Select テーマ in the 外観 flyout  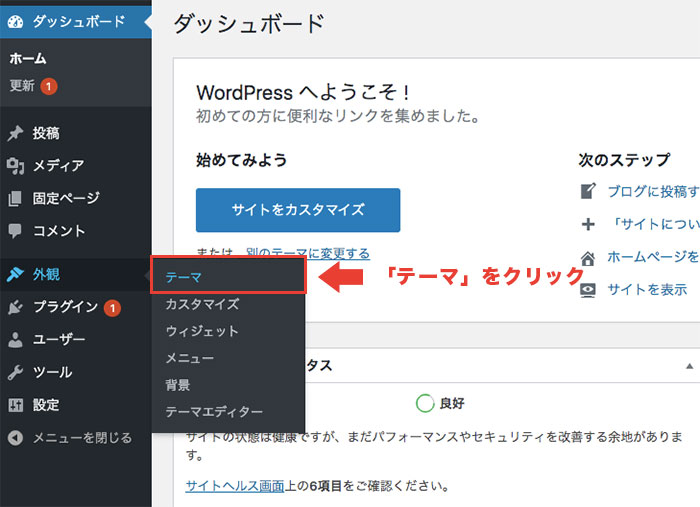(x=183, y=277)
